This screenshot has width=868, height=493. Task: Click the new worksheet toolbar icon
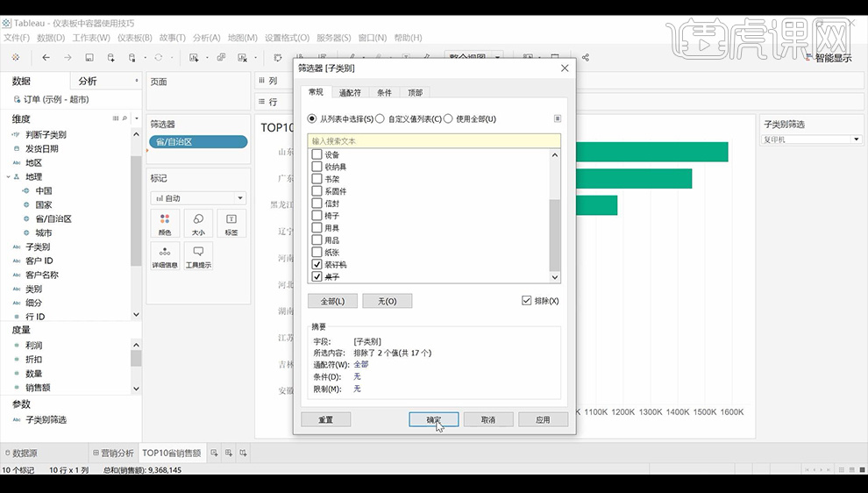tap(194, 57)
